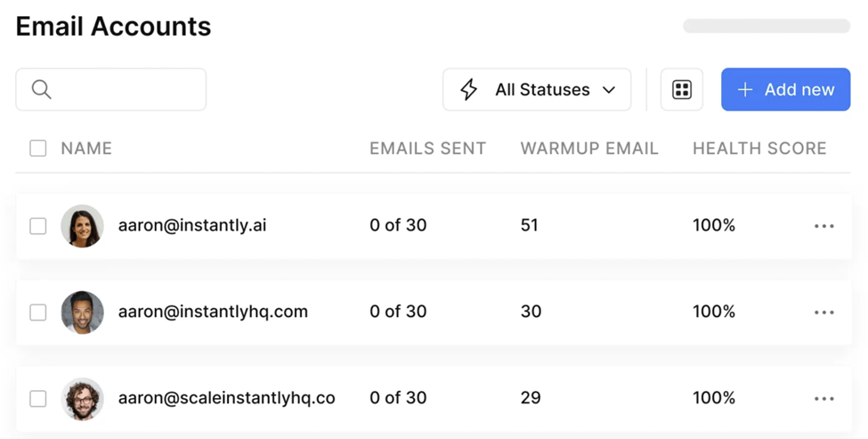Open the more options menu for aaron@instantly.ai
The image size is (868, 439).
click(x=824, y=226)
